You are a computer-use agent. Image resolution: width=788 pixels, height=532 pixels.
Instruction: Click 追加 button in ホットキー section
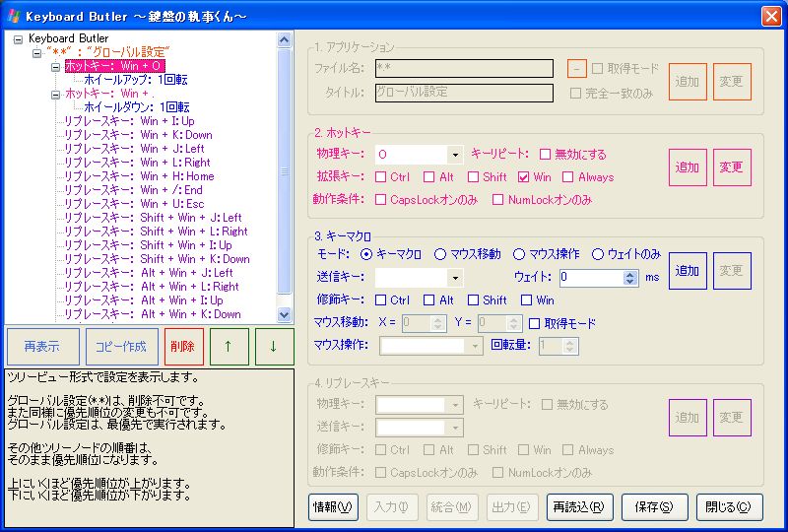pyautogui.click(x=688, y=167)
